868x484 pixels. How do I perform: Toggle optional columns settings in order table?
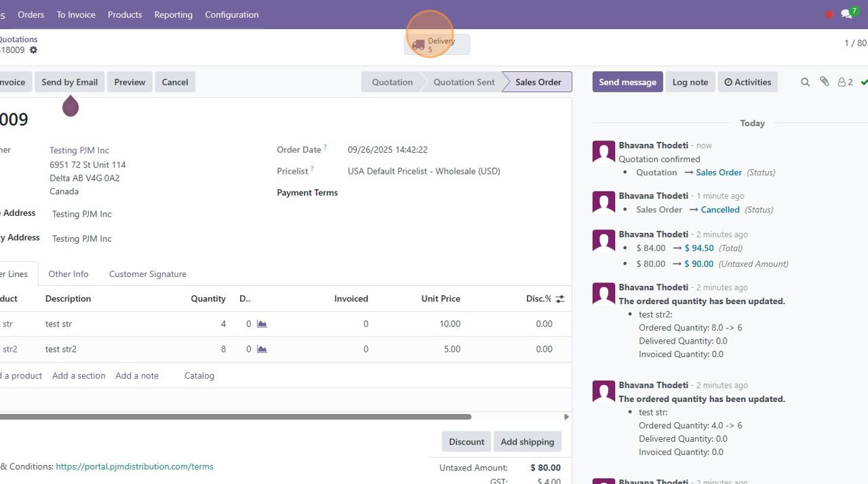tap(559, 299)
